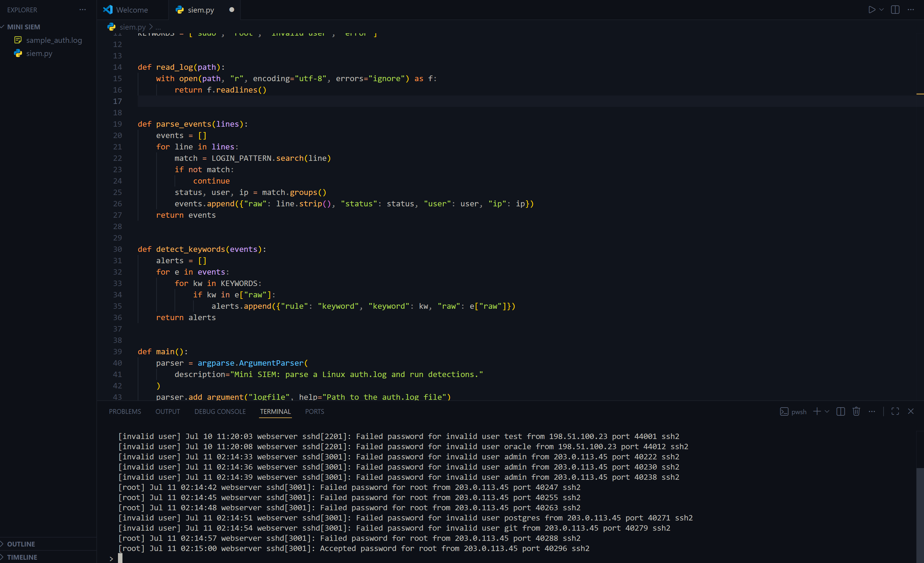This screenshot has width=924, height=563.
Task: Collapse the MINI SIEM folder section
Action: pos(23,27)
